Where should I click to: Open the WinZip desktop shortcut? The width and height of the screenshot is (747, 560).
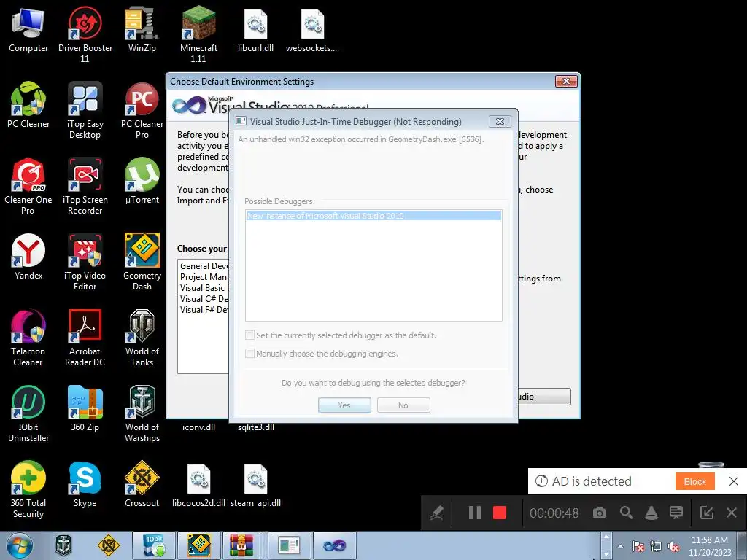pyautogui.click(x=142, y=30)
